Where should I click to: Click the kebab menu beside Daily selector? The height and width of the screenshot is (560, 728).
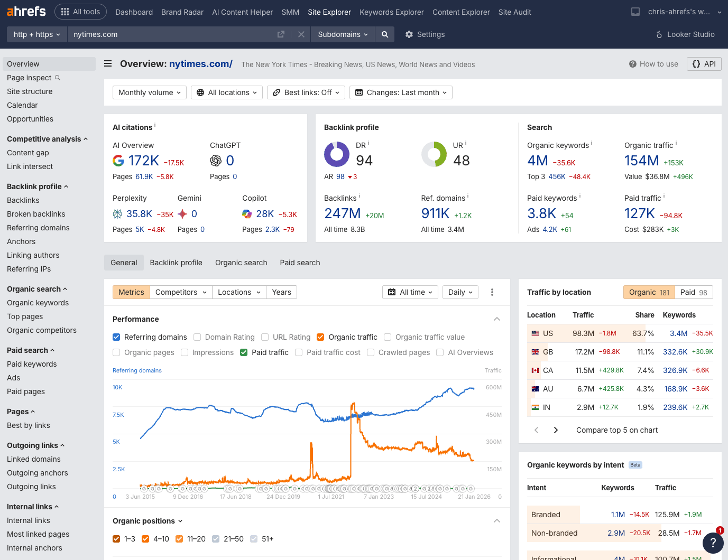(x=492, y=292)
